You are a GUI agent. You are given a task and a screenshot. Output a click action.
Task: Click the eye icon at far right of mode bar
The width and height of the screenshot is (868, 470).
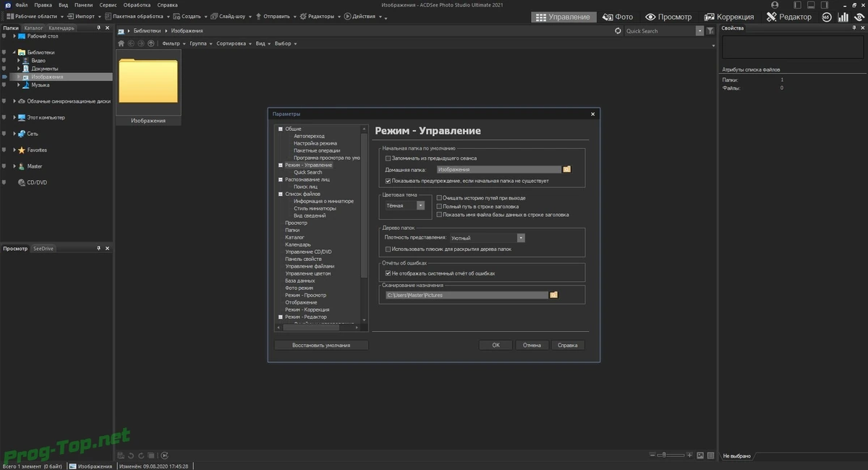click(x=859, y=17)
